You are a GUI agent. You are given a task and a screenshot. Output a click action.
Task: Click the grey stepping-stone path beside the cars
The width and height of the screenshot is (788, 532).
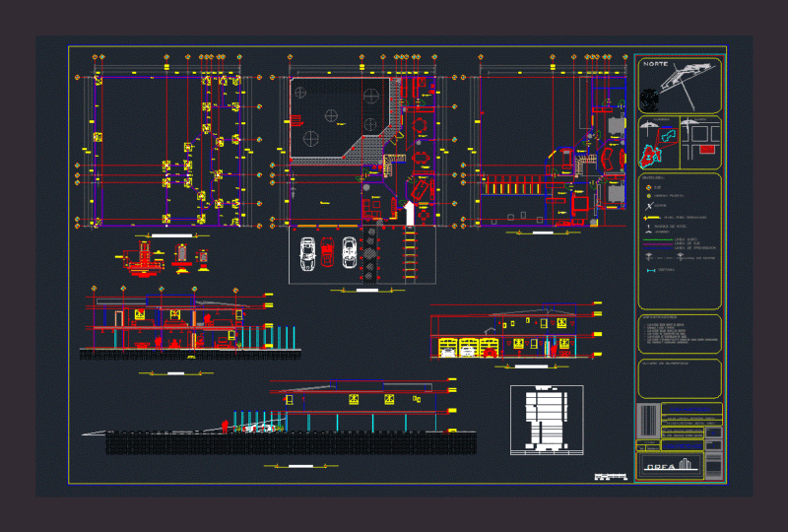click(x=370, y=254)
